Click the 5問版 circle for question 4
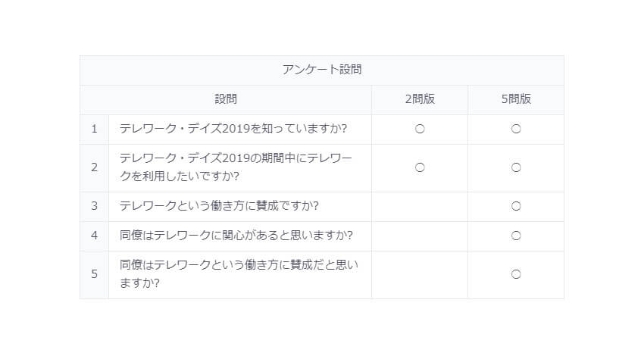 516,236
